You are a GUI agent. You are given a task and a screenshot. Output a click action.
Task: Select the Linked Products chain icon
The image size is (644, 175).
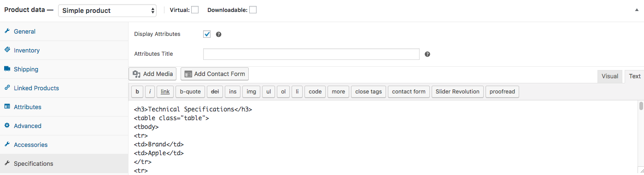click(x=7, y=87)
